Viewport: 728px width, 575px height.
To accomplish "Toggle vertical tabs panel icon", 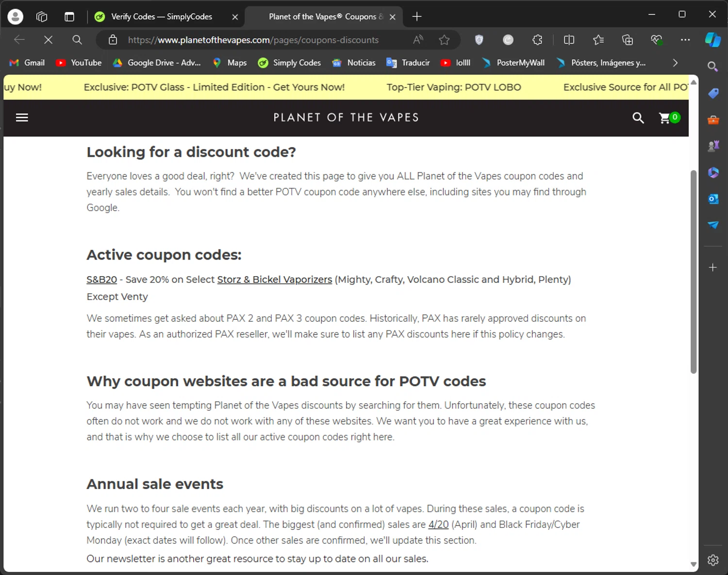I will 69,16.
